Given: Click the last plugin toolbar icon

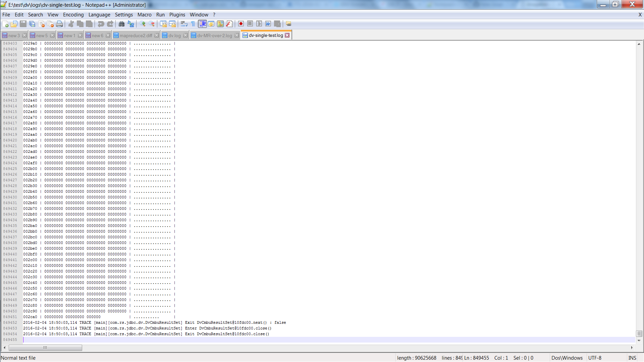Looking at the screenshot, I should [289, 24].
